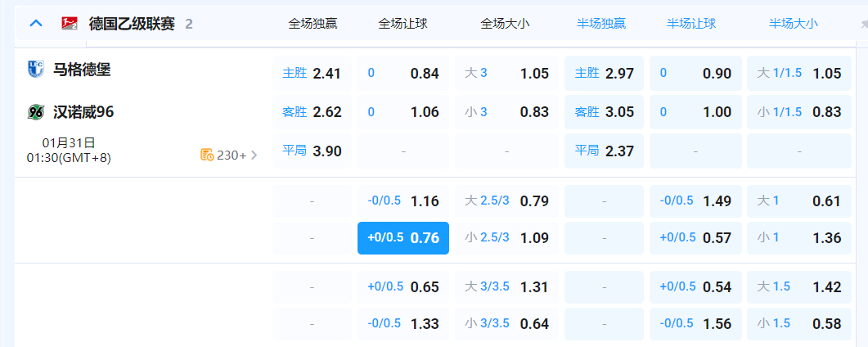Pick half-time handicap 0 at 0.90
Screen dimensions: 868x347
click(695, 73)
